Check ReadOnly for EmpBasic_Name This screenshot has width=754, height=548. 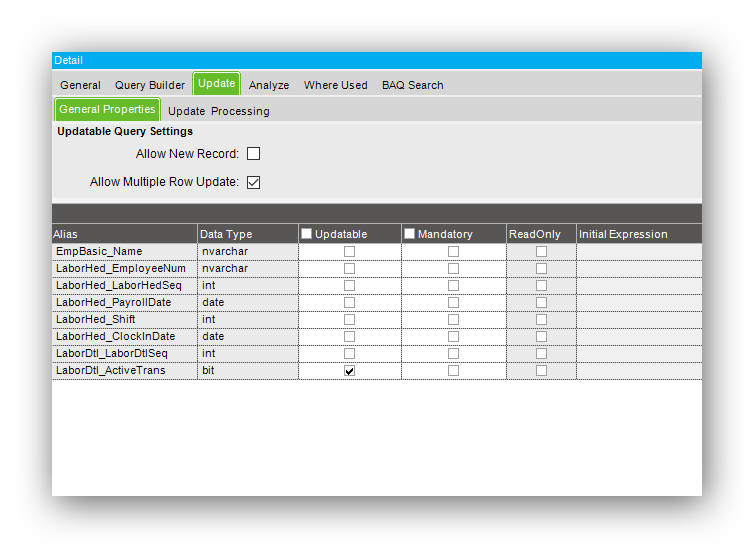pyautogui.click(x=541, y=251)
